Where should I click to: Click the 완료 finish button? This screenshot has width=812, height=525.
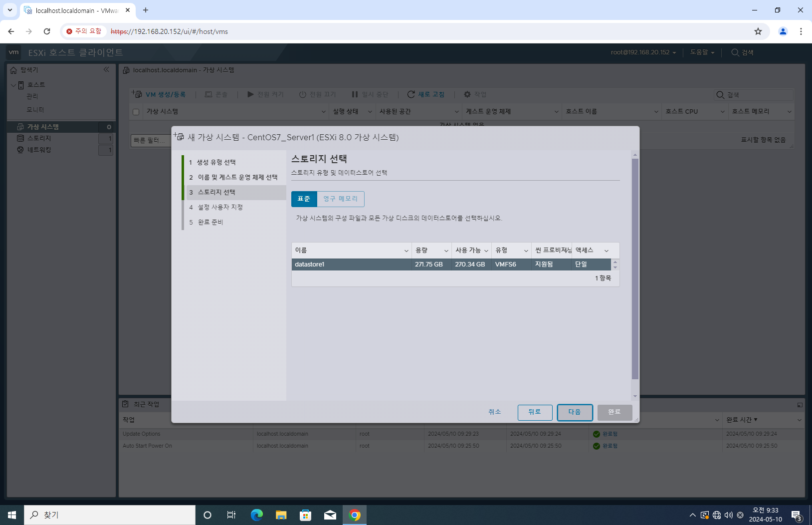coord(614,412)
